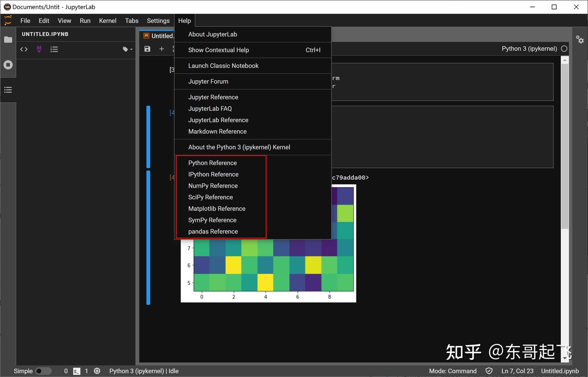
Task: Click the kernel busy indicator circle
Action: click(x=564, y=49)
